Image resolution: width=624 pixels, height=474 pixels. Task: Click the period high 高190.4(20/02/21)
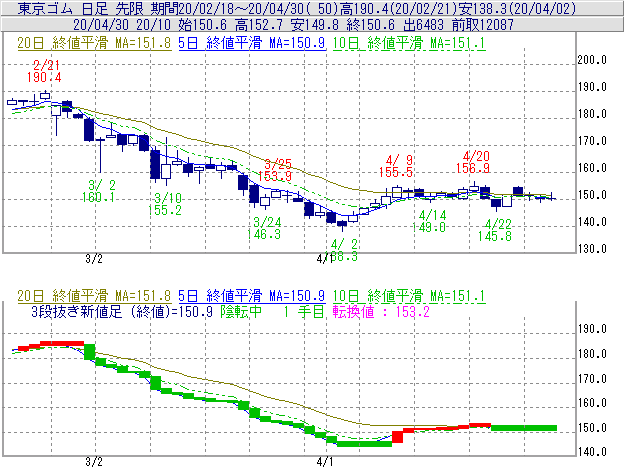[398, 8]
